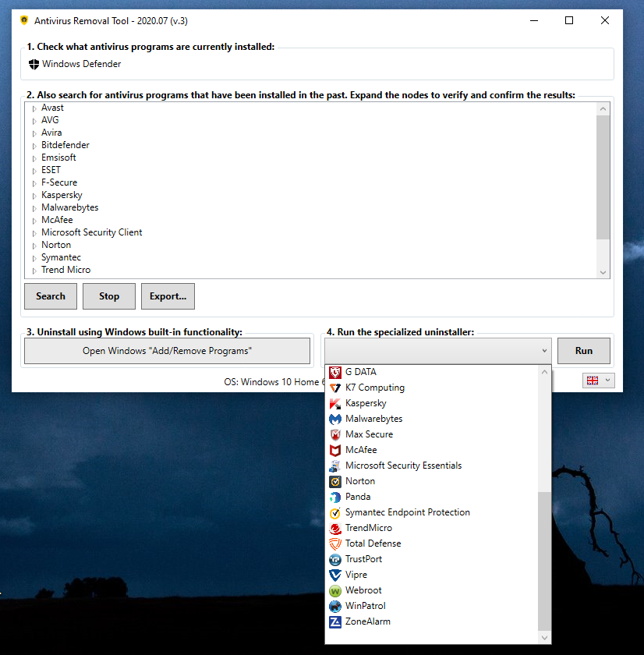
Task: Run the specialized uninstaller
Action: pos(584,351)
